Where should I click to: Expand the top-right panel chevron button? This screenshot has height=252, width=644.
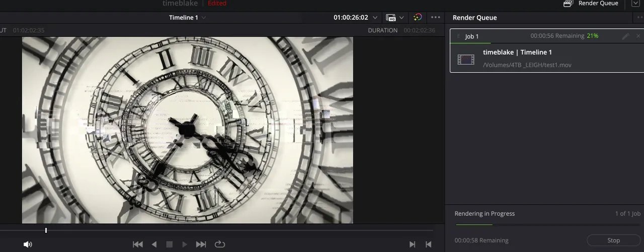[x=635, y=4]
